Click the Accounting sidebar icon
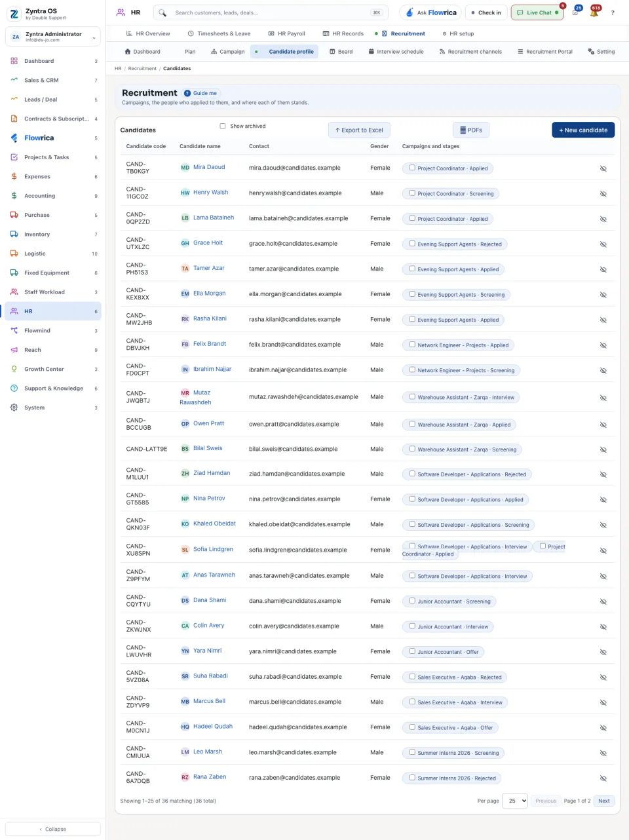The width and height of the screenshot is (629, 840). (x=14, y=195)
